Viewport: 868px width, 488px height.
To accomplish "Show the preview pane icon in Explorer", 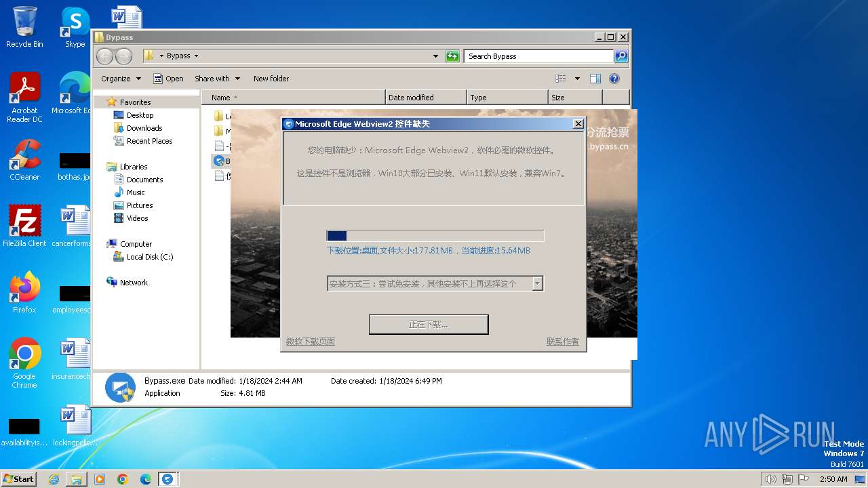I will click(595, 79).
